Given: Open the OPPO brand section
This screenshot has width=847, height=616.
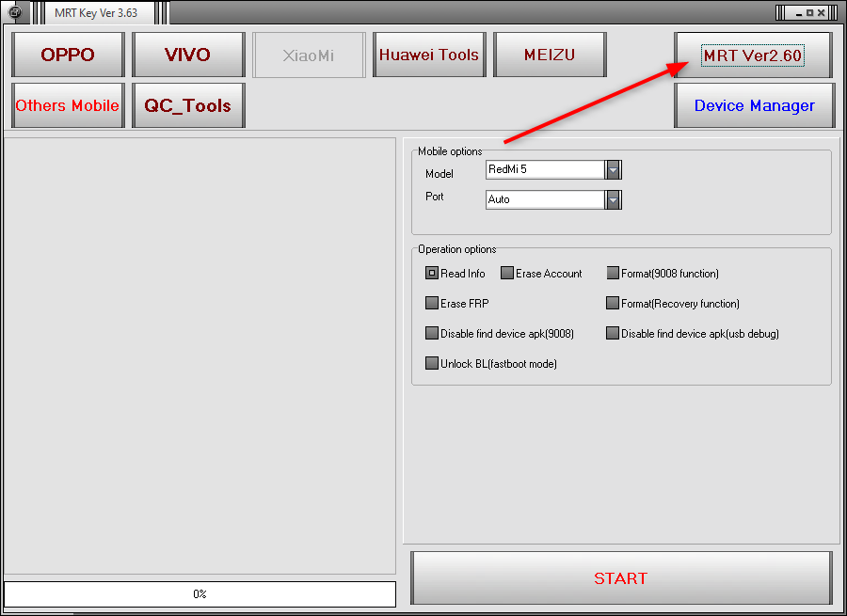Looking at the screenshot, I should tap(68, 55).
